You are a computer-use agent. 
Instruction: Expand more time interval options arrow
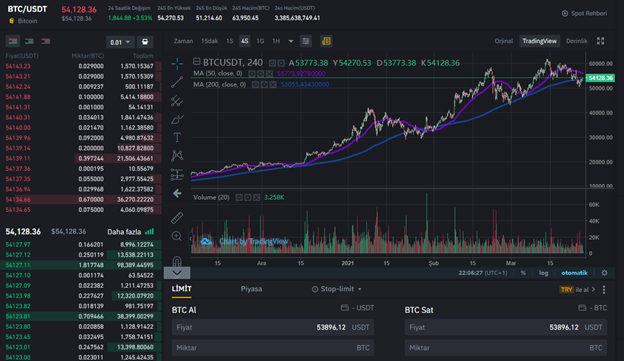click(x=291, y=41)
